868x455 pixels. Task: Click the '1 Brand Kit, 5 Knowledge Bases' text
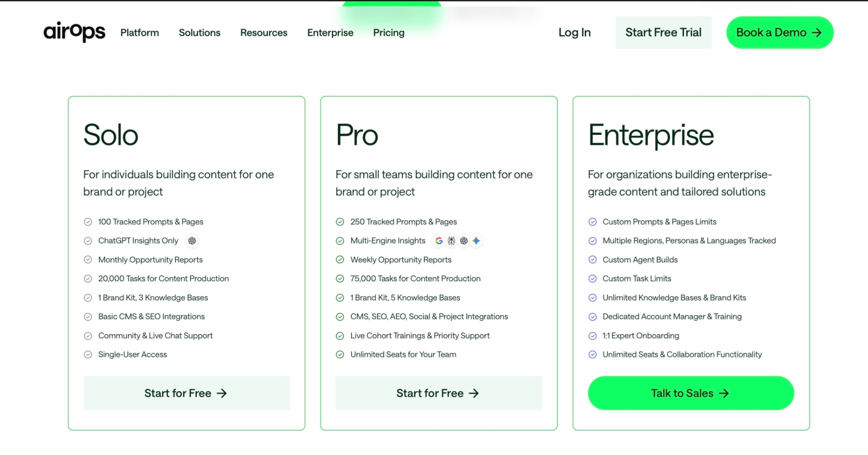[x=405, y=298]
